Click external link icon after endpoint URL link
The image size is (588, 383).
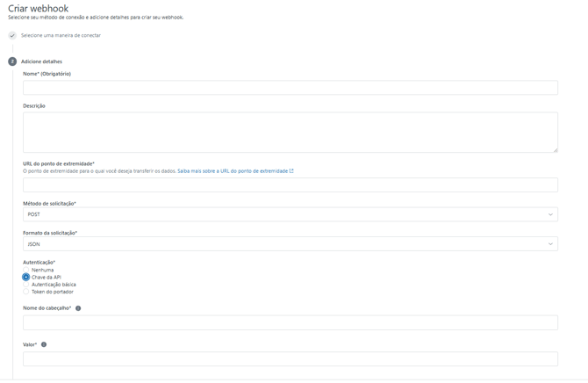pyautogui.click(x=291, y=171)
